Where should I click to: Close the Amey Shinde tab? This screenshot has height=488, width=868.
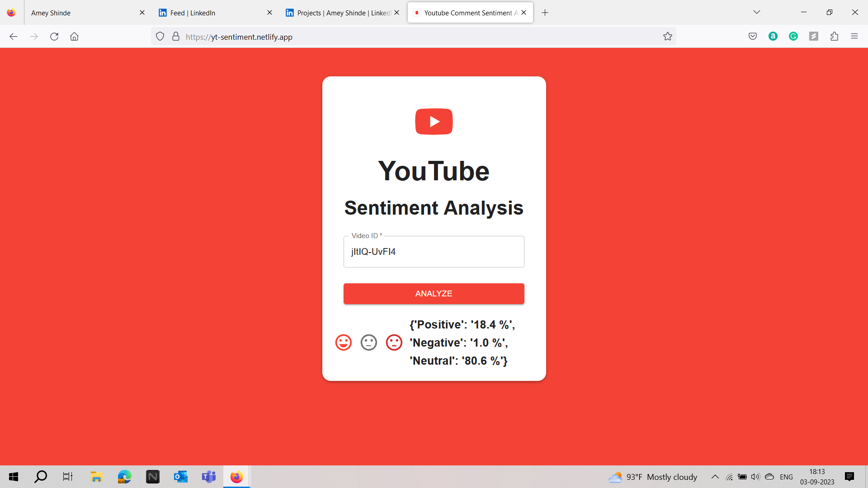tap(142, 13)
